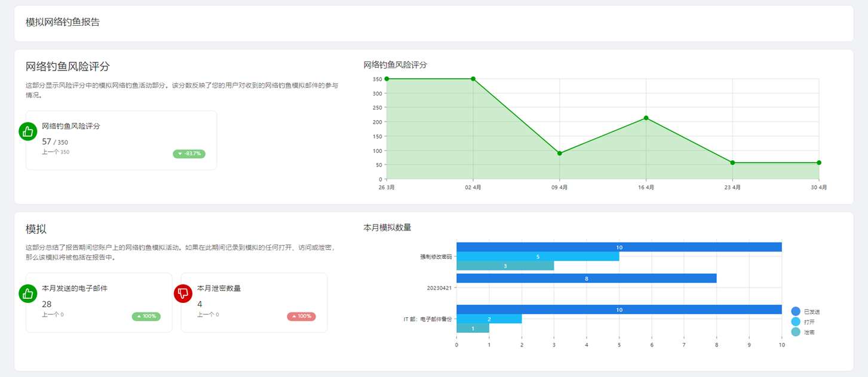
Task: Click the 模拟网络钓鱼报告 page title
Action: click(63, 23)
